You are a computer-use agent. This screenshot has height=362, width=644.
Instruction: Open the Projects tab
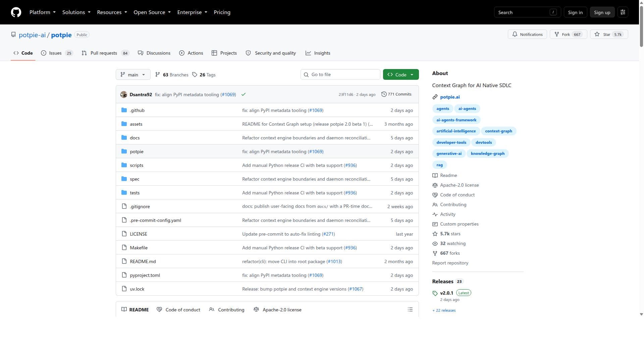coord(224,53)
